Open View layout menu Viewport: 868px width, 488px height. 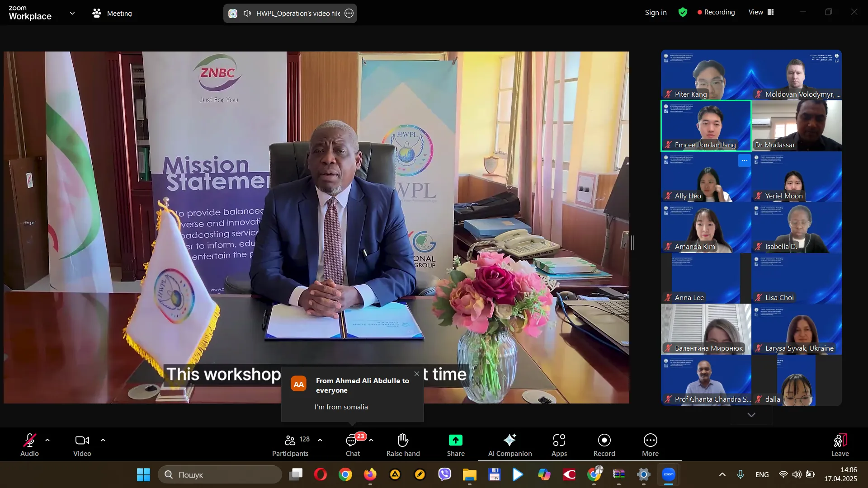(761, 12)
